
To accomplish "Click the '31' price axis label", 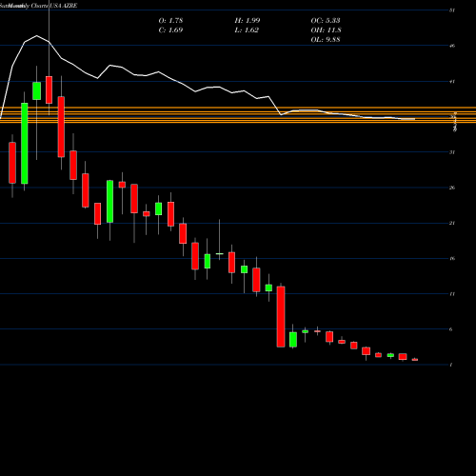I will coord(452,152).
